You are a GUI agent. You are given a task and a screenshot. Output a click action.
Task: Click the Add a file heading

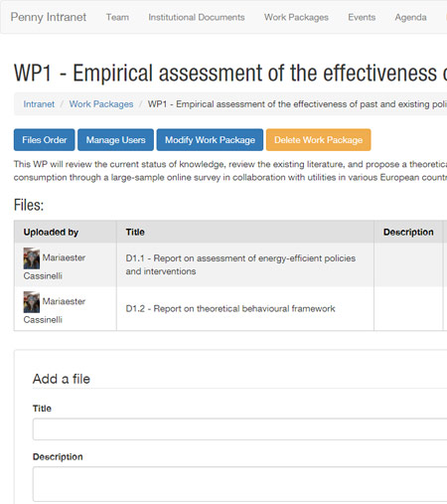click(62, 379)
